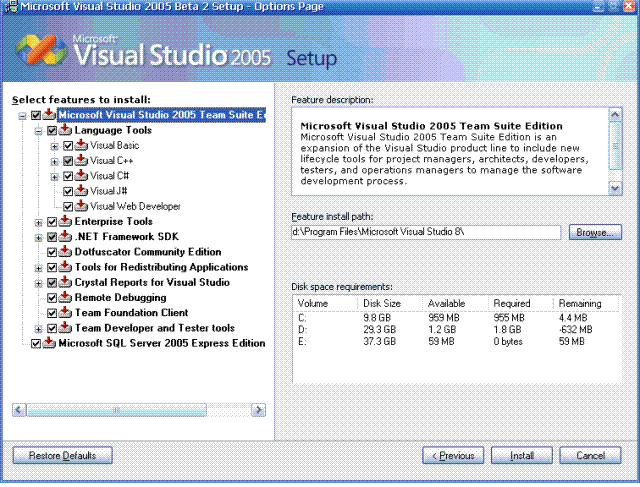Click install icon beside Remote Debugging
This screenshot has width=640, height=487.
pyautogui.click(x=65, y=297)
